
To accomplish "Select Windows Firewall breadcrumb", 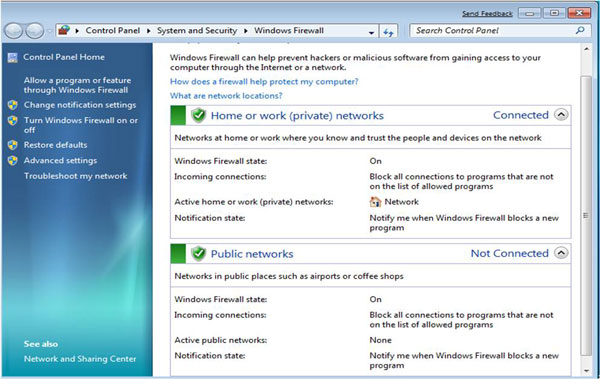I will click(289, 31).
